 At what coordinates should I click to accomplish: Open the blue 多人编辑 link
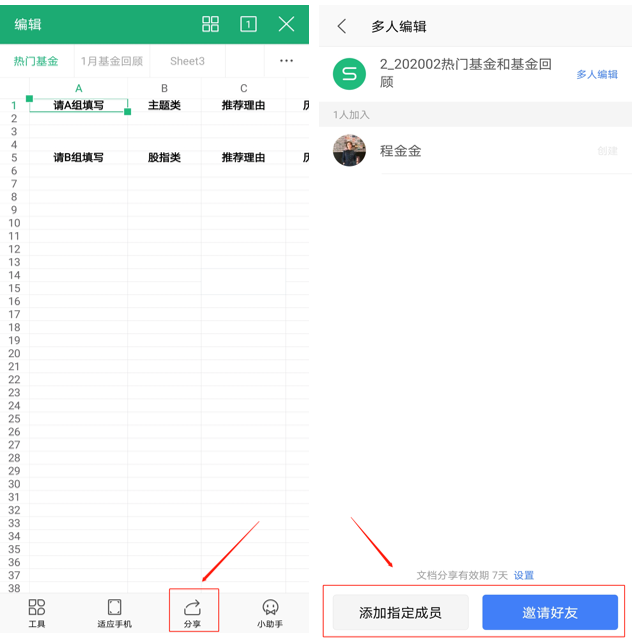pos(597,74)
